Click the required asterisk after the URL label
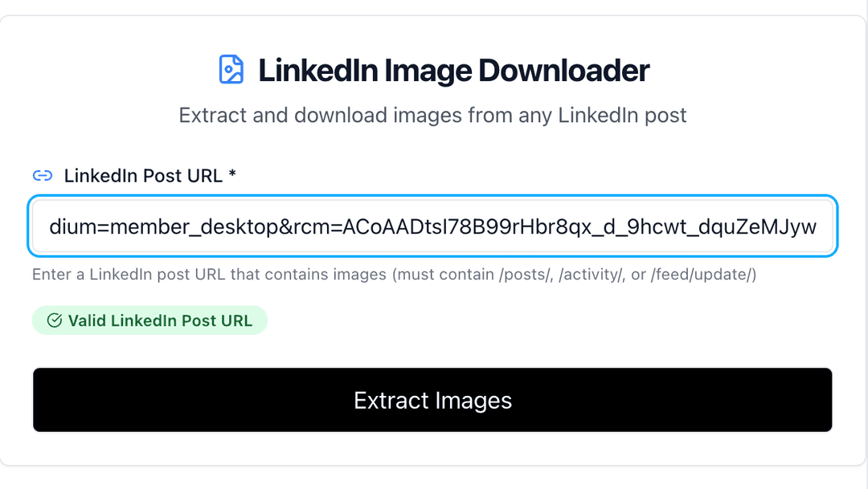This screenshot has height=489, width=868. pos(232,174)
